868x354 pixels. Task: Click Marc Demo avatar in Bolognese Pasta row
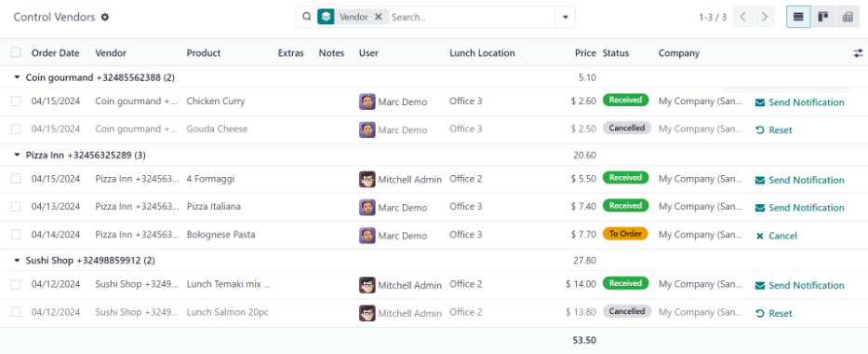click(367, 236)
